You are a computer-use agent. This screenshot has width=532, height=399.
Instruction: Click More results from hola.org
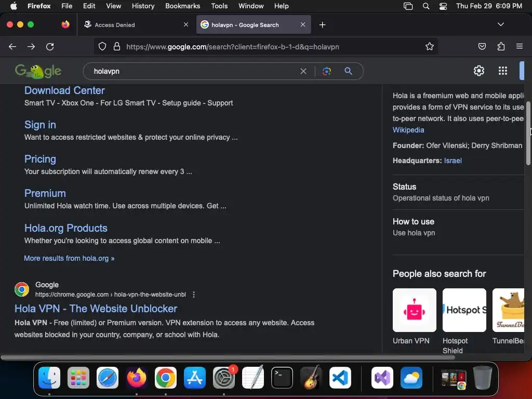pyautogui.click(x=69, y=258)
